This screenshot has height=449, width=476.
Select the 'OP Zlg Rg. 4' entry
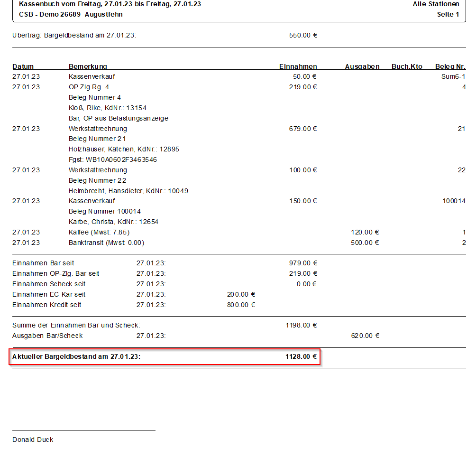89,87
